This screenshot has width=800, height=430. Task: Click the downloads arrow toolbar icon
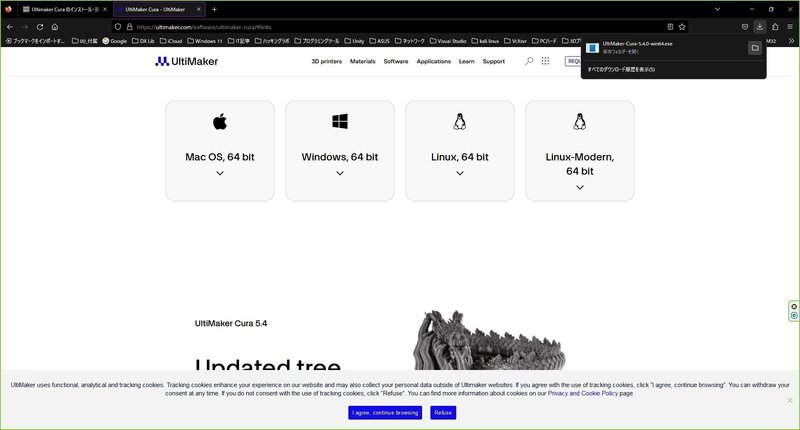click(760, 27)
